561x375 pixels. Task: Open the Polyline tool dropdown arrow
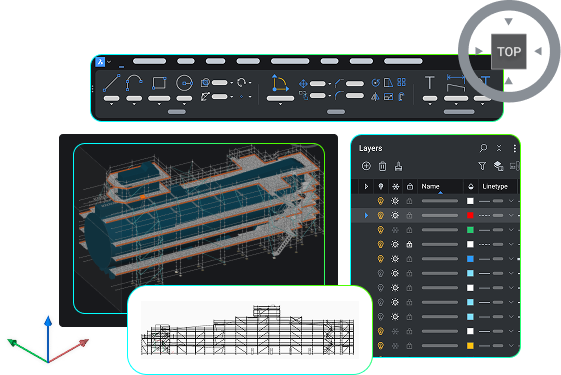[x=134, y=104]
